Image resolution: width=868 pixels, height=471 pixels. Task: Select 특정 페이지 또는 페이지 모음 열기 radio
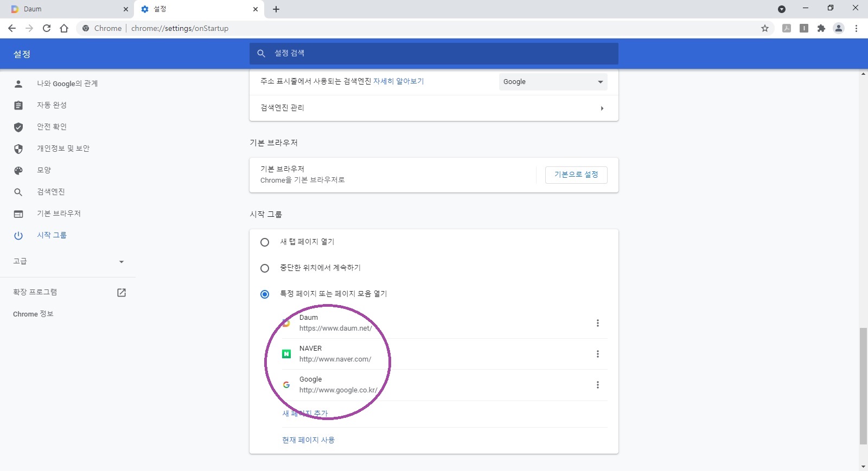(x=265, y=294)
